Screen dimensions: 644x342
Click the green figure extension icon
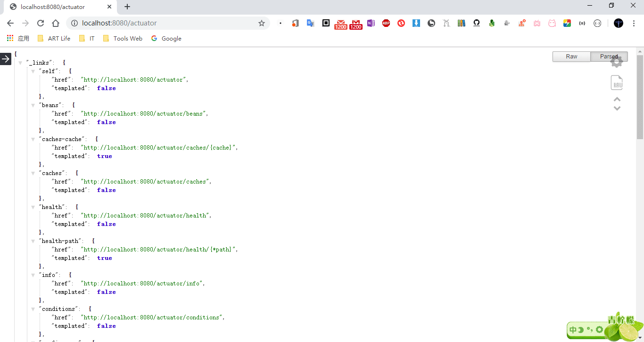click(492, 23)
